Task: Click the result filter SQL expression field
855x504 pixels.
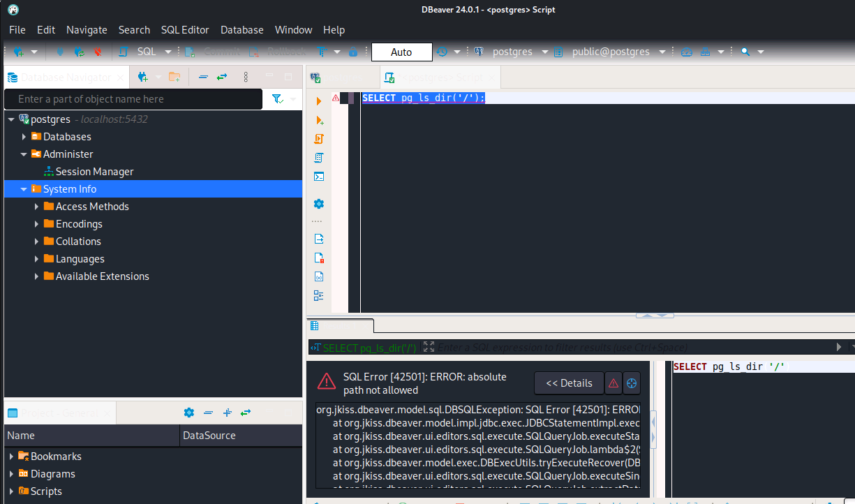Action: (635, 347)
